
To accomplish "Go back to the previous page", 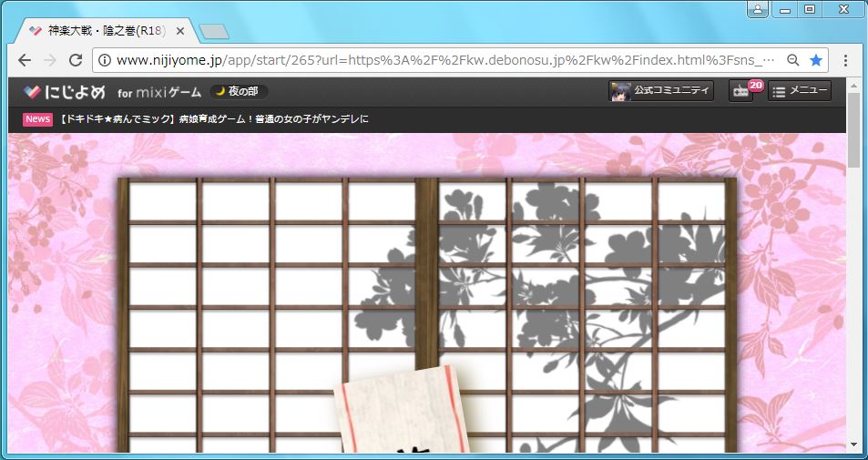I will pos(25,60).
